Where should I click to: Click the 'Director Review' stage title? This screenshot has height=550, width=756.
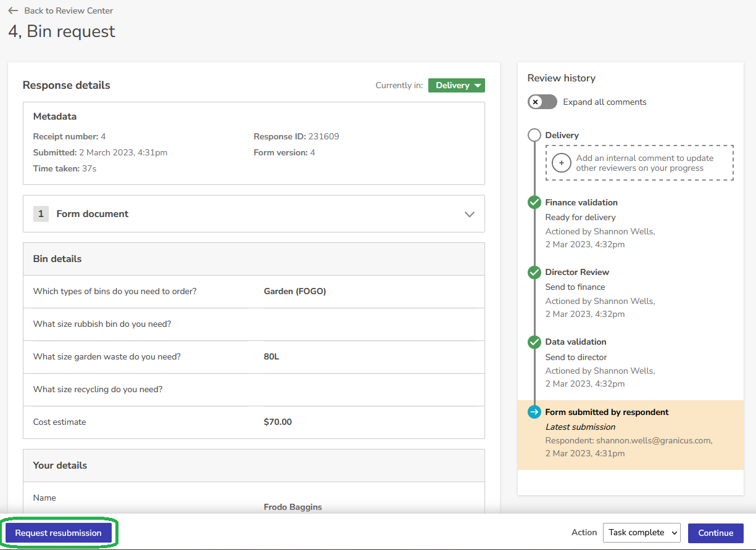(577, 272)
